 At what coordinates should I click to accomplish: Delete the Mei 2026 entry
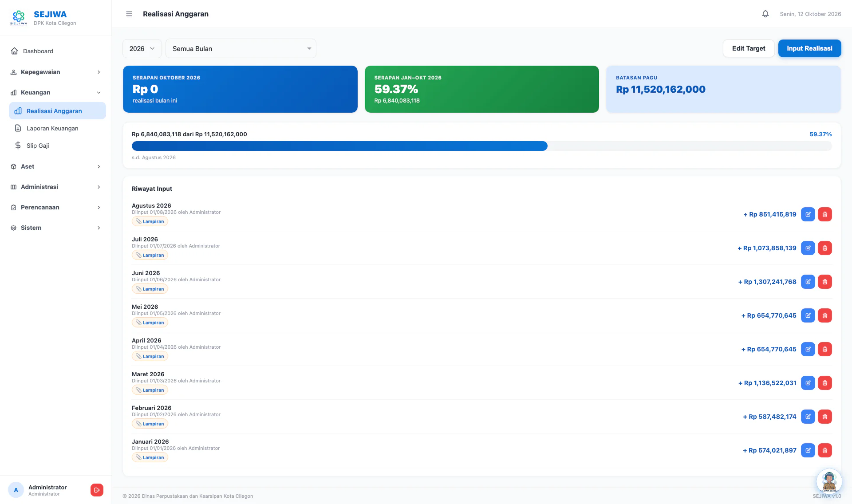coord(825,315)
